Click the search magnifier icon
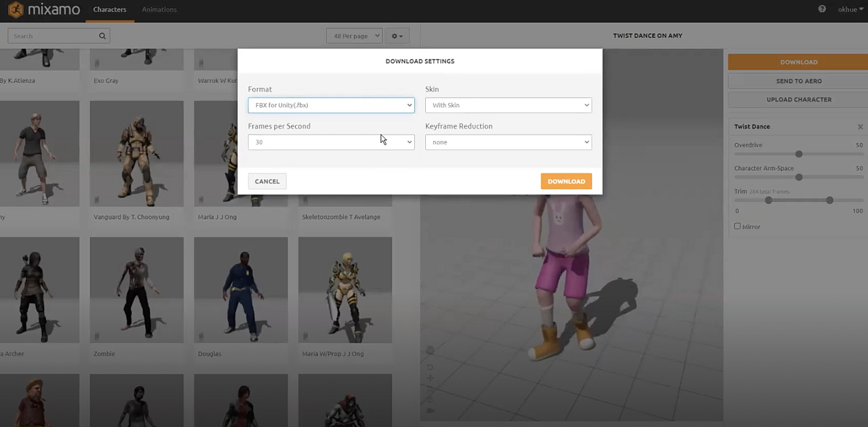The width and height of the screenshot is (868, 427). 102,36
